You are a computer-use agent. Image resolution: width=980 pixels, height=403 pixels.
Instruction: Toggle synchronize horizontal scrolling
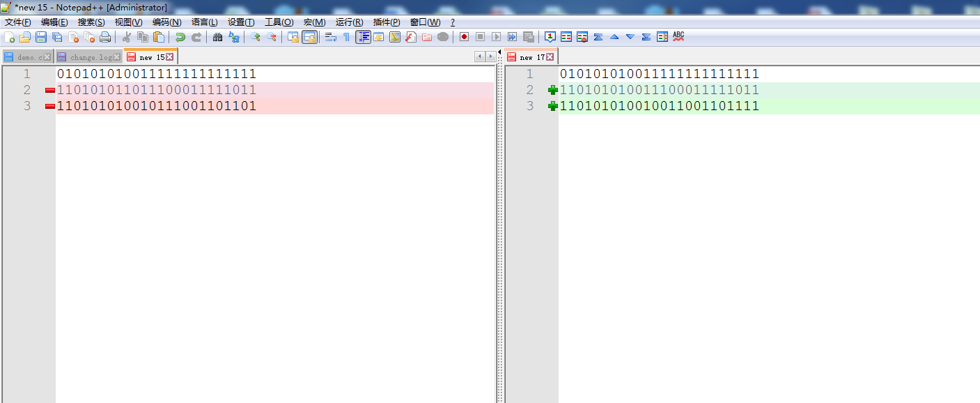(309, 37)
